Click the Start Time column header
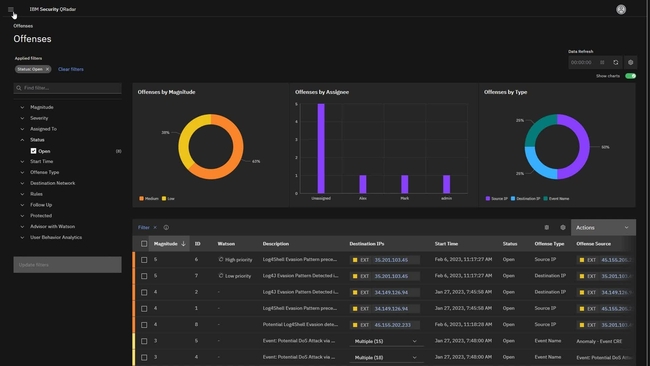Image resolution: width=650 pixels, height=366 pixels. tap(446, 244)
